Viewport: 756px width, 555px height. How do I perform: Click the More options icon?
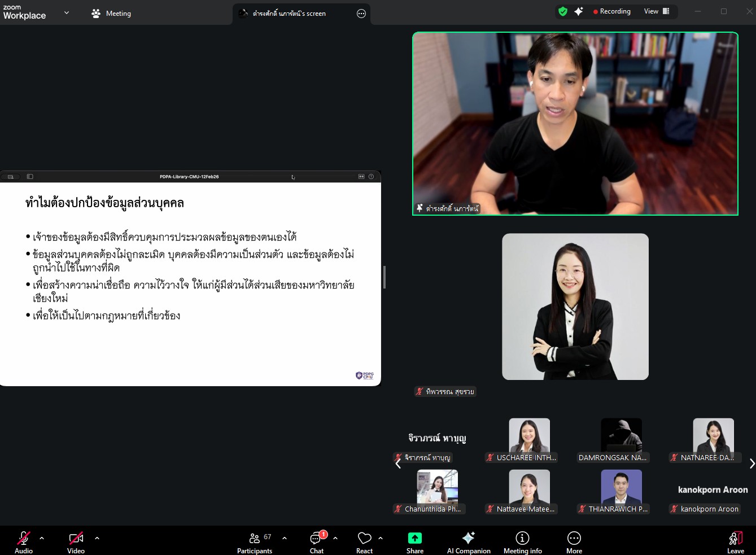pos(574,541)
